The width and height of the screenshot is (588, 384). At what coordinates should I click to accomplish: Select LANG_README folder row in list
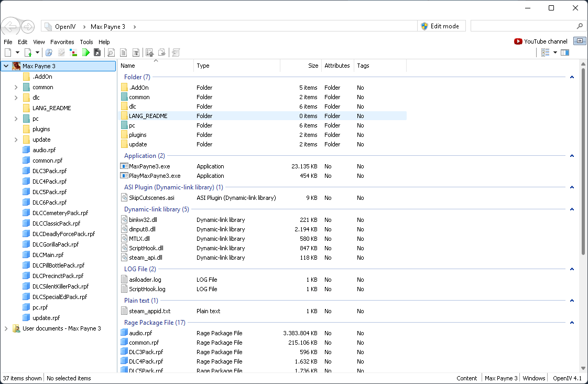click(x=263, y=116)
